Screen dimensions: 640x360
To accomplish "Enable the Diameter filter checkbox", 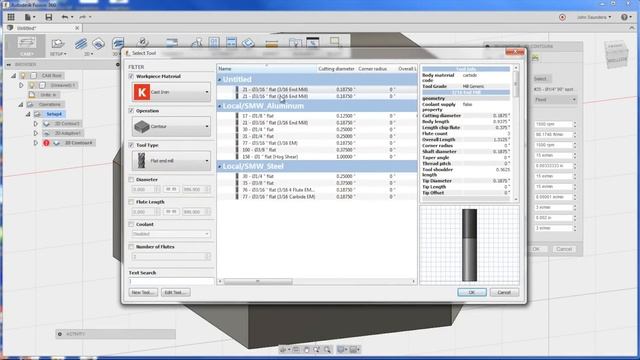I will pyautogui.click(x=131, y=180).
